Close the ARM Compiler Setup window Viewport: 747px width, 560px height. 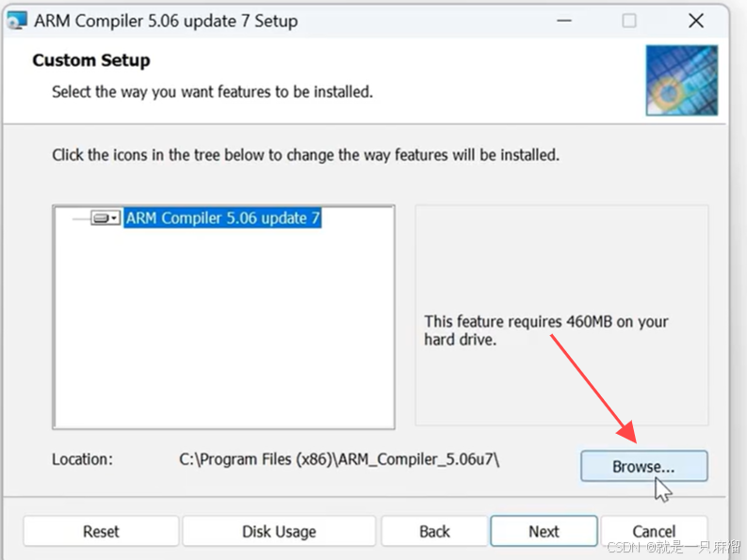[x=696, y=21]
